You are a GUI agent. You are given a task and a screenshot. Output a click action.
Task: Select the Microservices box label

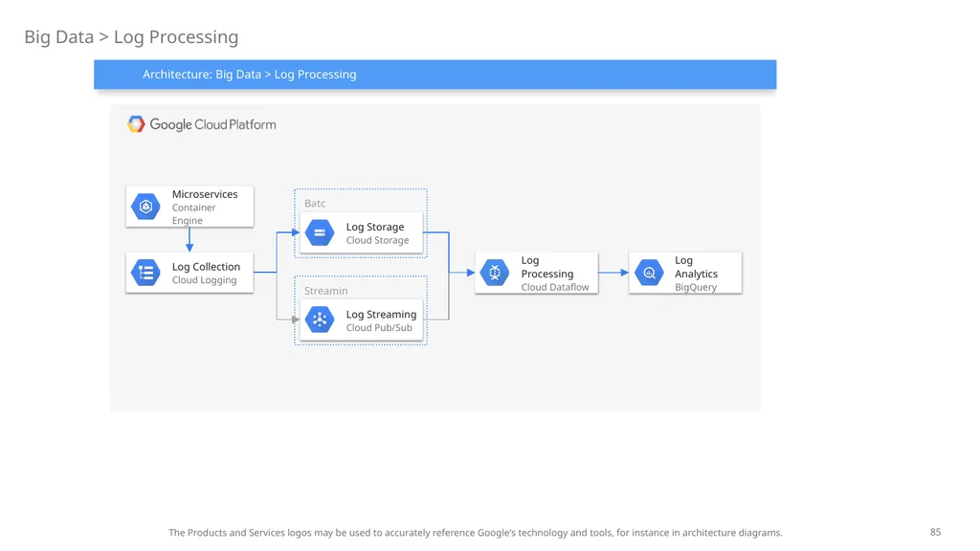coord(205,194)
